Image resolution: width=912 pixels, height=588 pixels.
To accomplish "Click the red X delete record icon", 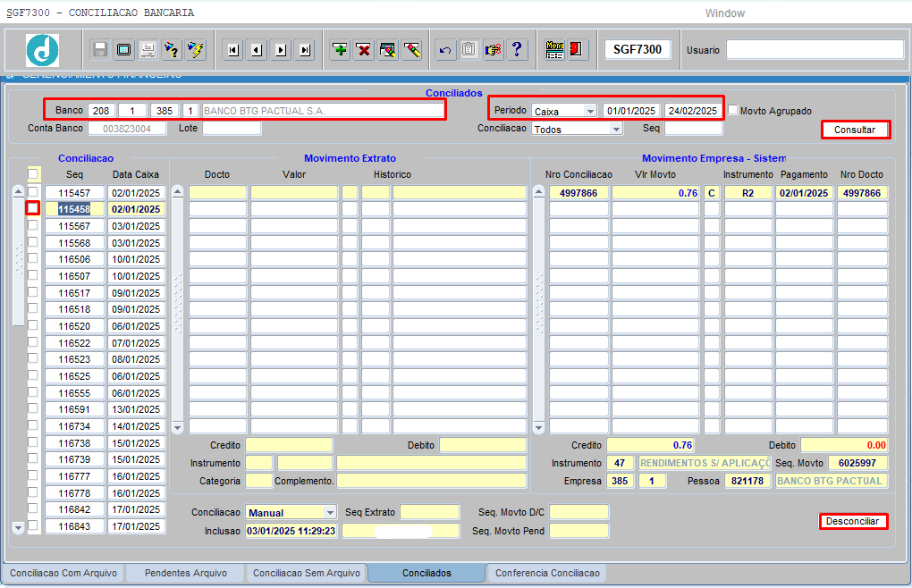I will pyautogui.click(x=364, y=50).
